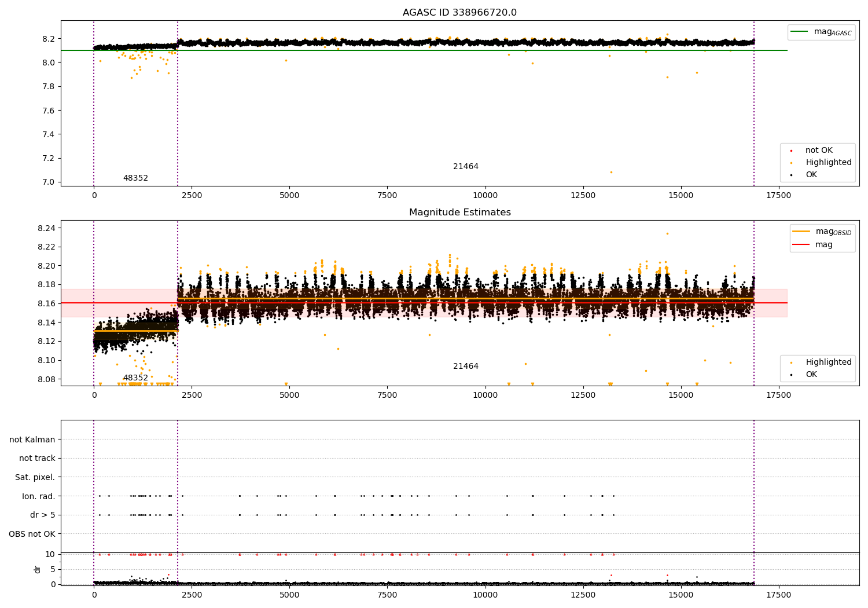Click y-tick '10' on the dr axis
Screen dimensions: 868x608
[50, 554]
